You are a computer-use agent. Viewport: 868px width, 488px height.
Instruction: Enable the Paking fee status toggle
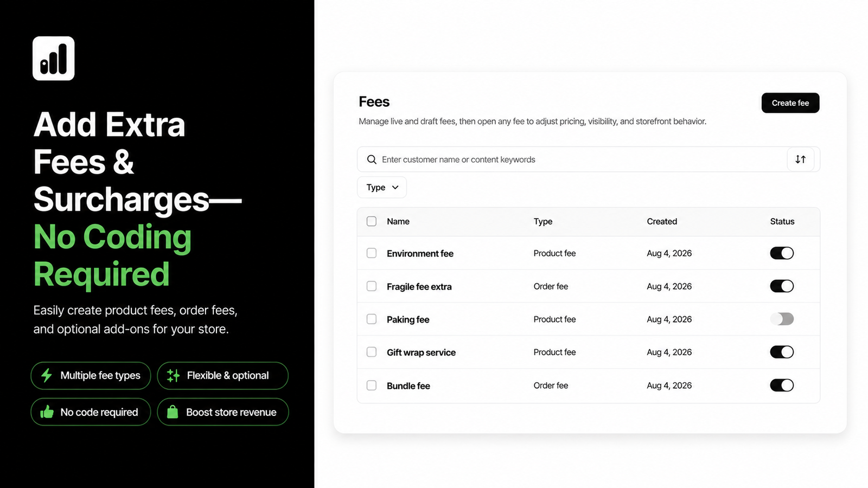[x=782, y=319]
